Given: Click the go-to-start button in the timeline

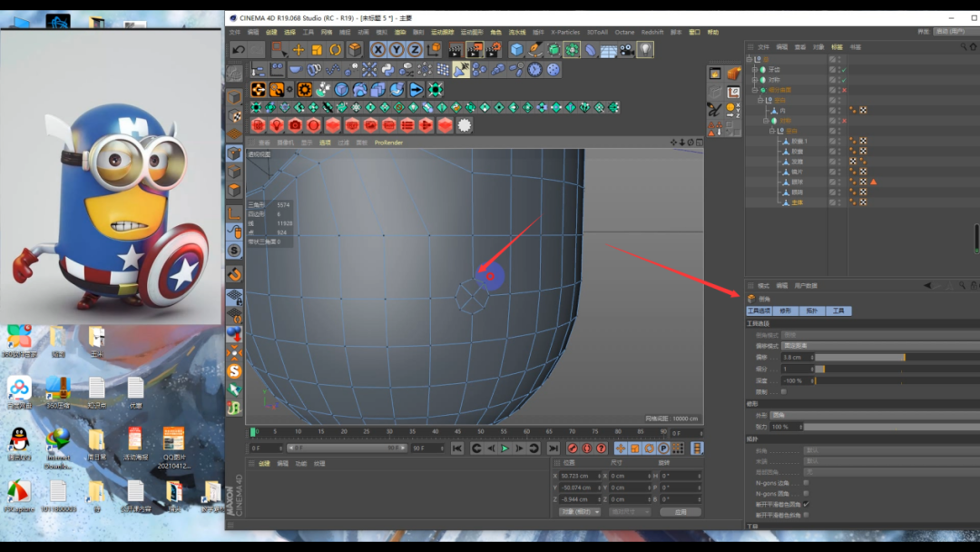Looking at the screenshot, I should 456,448.
